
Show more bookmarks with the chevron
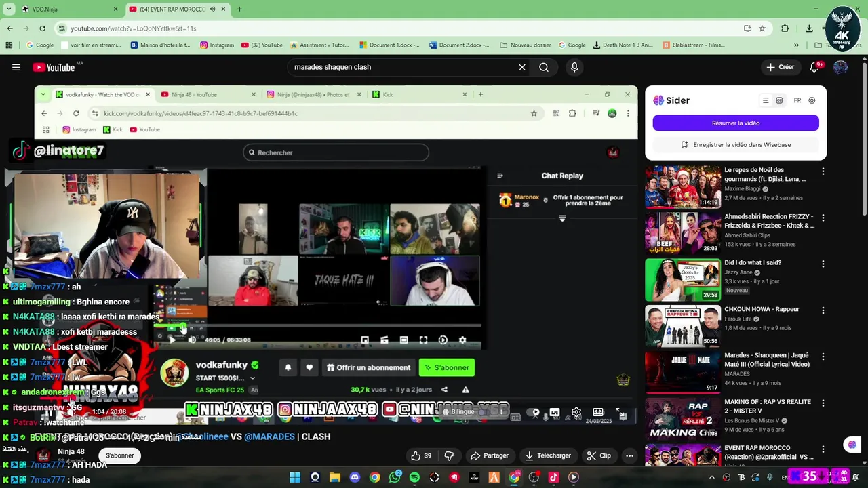click(x=796, y=45)
